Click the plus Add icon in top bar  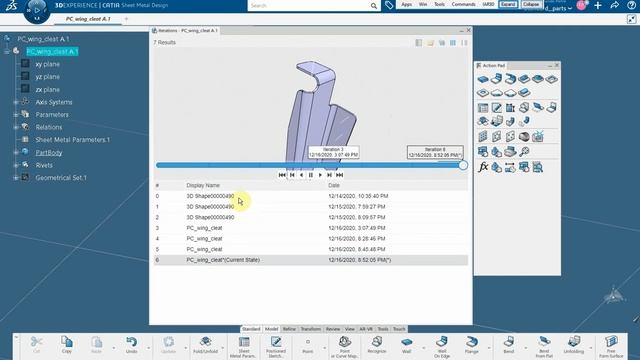click(598, 5)
